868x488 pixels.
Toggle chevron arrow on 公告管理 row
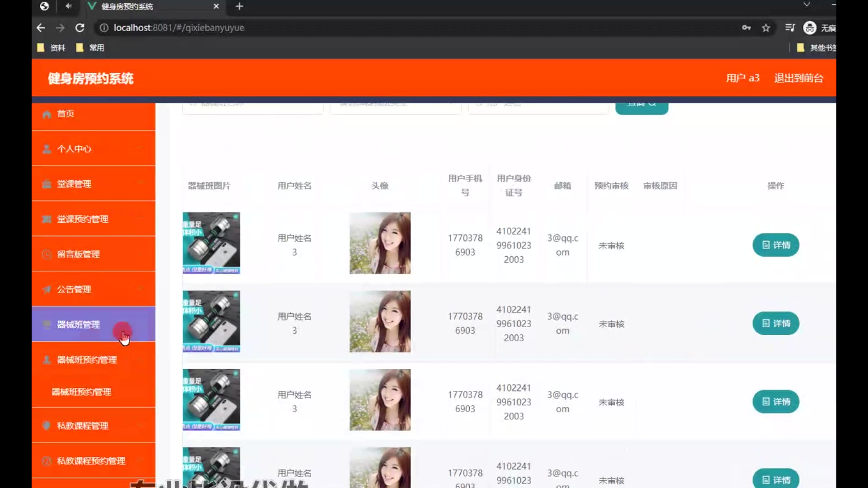pyautogui.click(x=140, y=289)
